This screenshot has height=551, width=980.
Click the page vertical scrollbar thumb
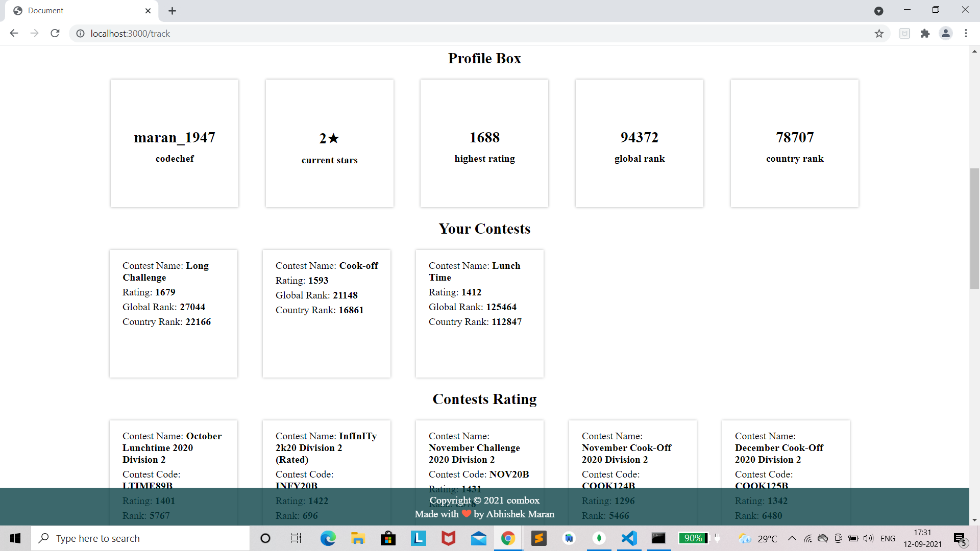974,229
